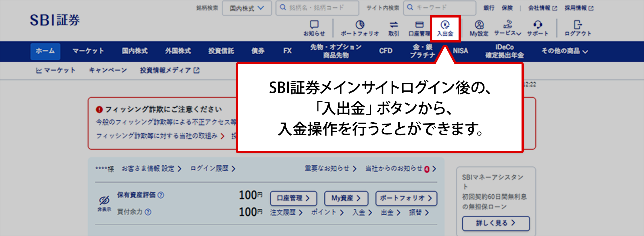Open the 外国株式 navigation tab
Image resolution: width=644 pixels, height=236 pixels.
178,51
